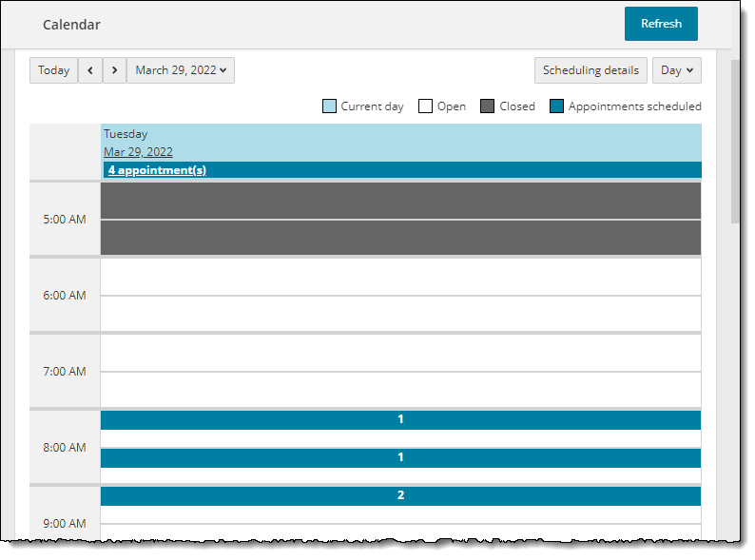
Task: Click the Closed legend swatch
Action: pyautogui.click(x=488, y=106)
